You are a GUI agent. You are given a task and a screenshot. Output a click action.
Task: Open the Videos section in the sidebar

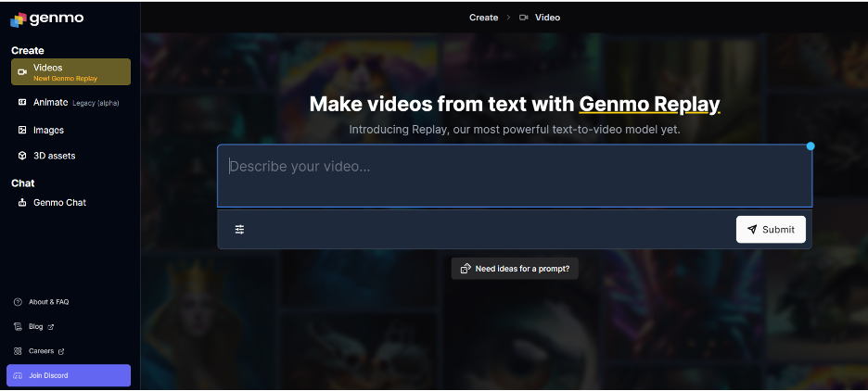pos(70,72)
